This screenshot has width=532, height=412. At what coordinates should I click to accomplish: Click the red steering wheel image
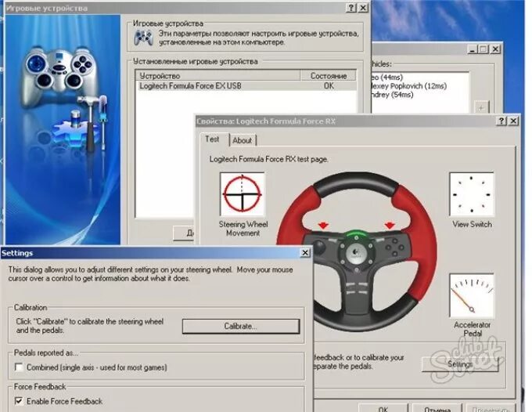point(356,253)
